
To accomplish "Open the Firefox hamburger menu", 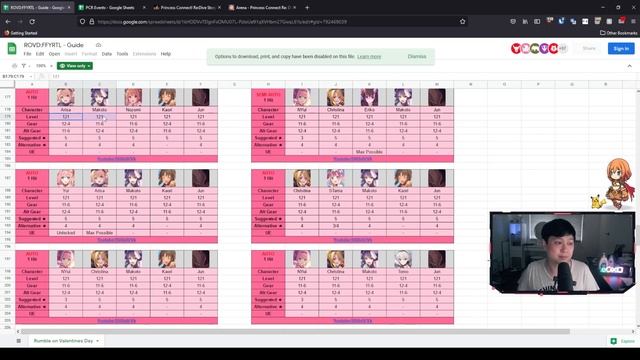I will click(x=633, y=21).
